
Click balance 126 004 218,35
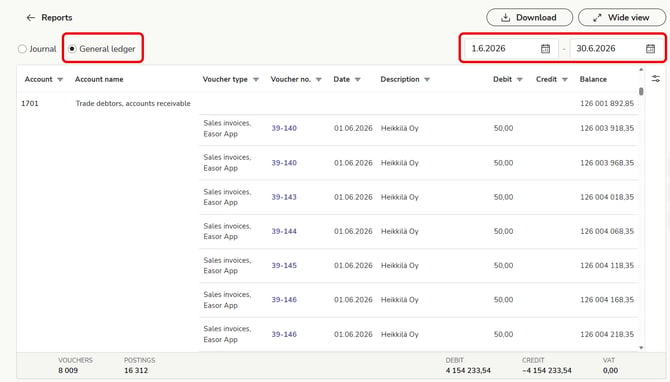pyautogui.click(x=607, y=334)
